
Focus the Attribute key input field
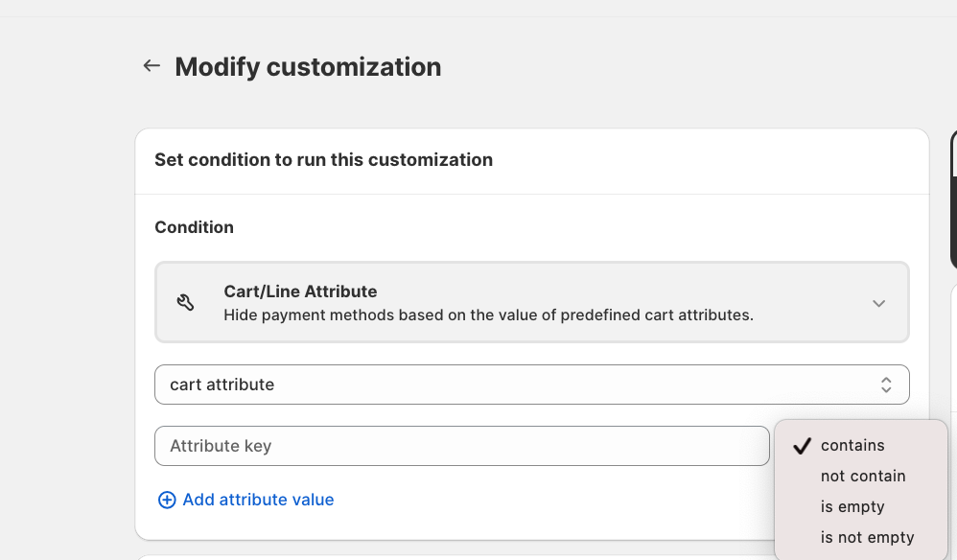[x=461, y=446]
